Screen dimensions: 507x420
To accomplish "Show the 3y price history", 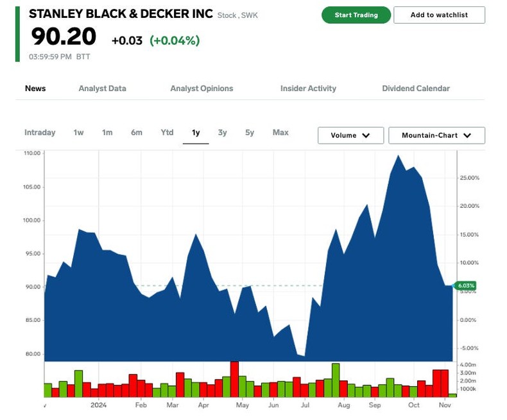I will tap(222, 133).
